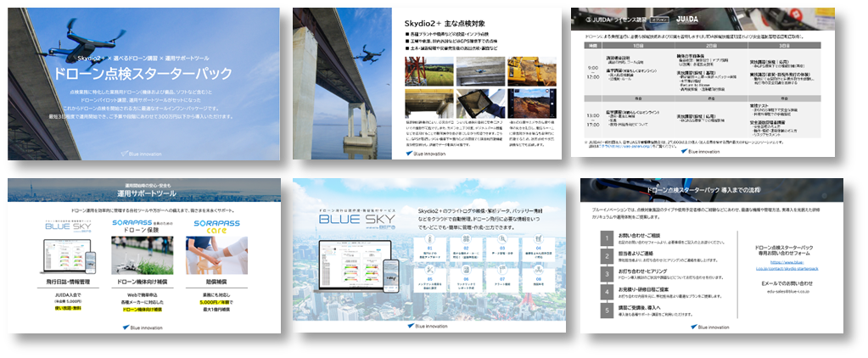
Task: Click step 2 number box
Action: pyautogui.click(x=606, y=256)
